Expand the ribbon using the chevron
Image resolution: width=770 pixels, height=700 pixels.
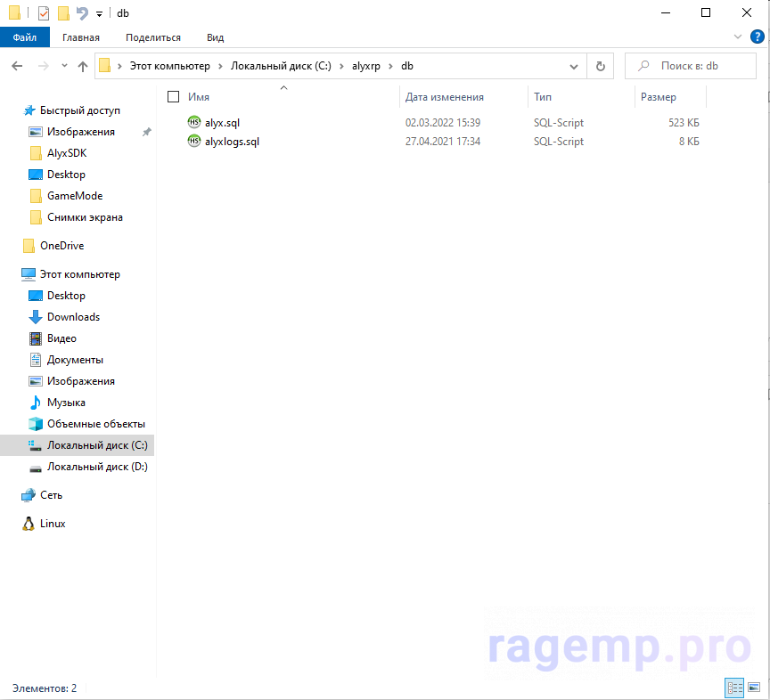[x=737, y=37]
